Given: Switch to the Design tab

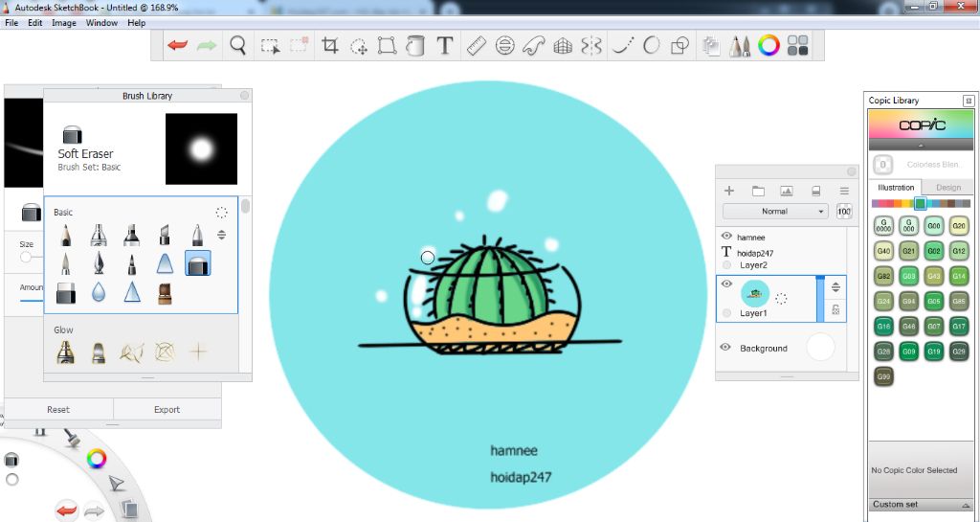Looking at the screenshot, I should [948, 188].
